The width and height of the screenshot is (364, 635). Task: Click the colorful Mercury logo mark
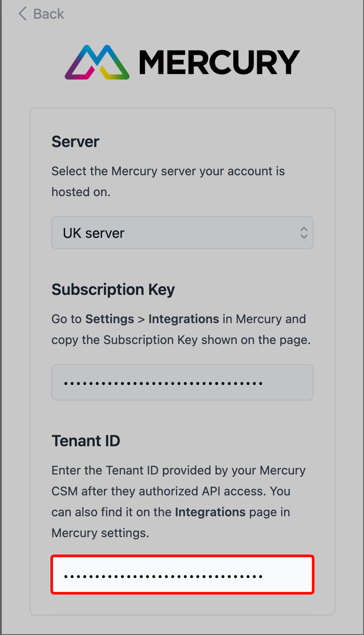(97, 62)
